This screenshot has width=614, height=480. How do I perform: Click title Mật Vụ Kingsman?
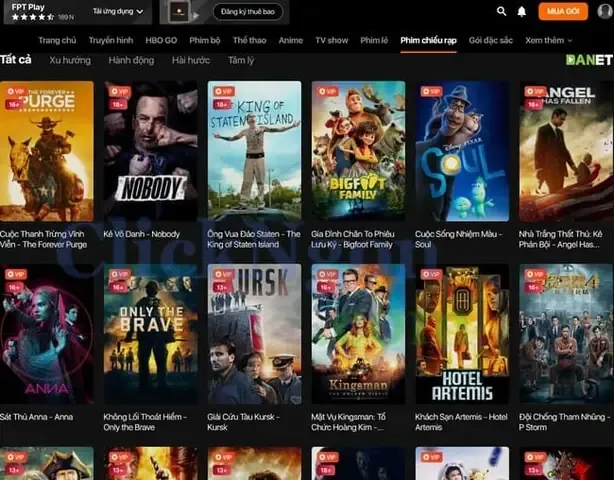coord(349,422)
